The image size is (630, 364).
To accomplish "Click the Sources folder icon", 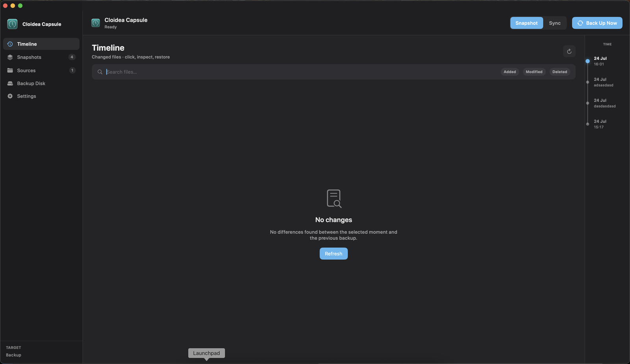I will click(10, 70).
